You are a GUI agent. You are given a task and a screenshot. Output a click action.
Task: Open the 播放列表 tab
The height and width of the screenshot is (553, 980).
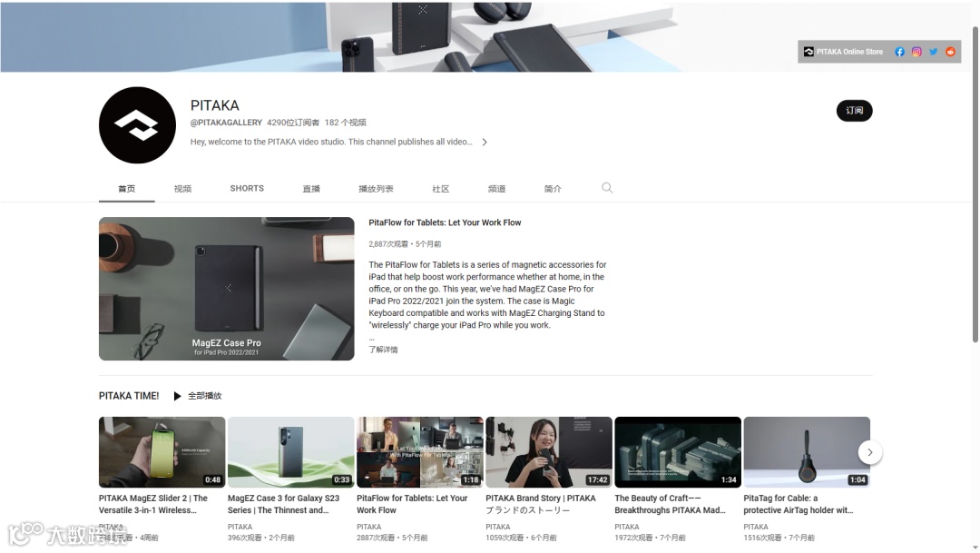pos(376,188)
